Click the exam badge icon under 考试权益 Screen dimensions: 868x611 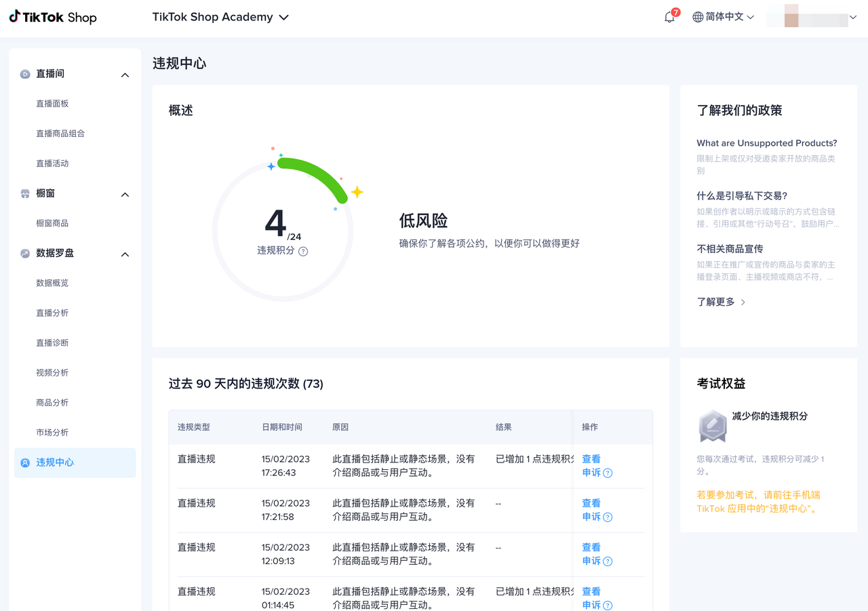[x=712, y=426]
